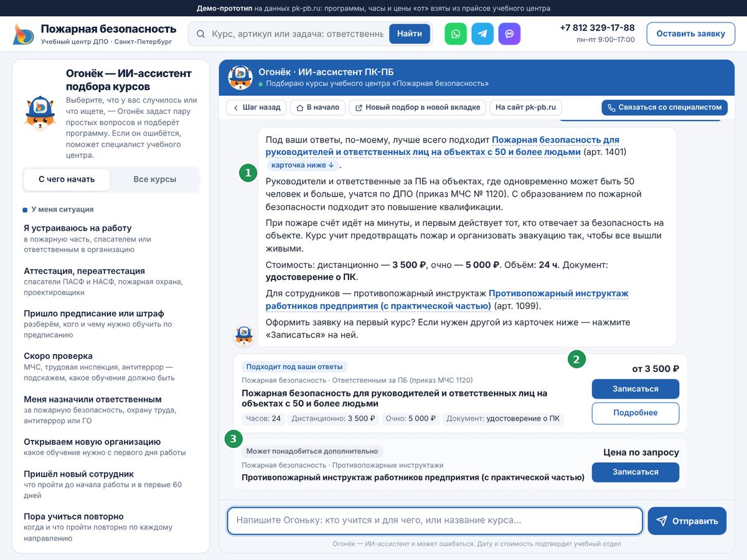Click «Часов: 24» tag
This screenshot has width=747, height=560.
[x=263, y=419]
